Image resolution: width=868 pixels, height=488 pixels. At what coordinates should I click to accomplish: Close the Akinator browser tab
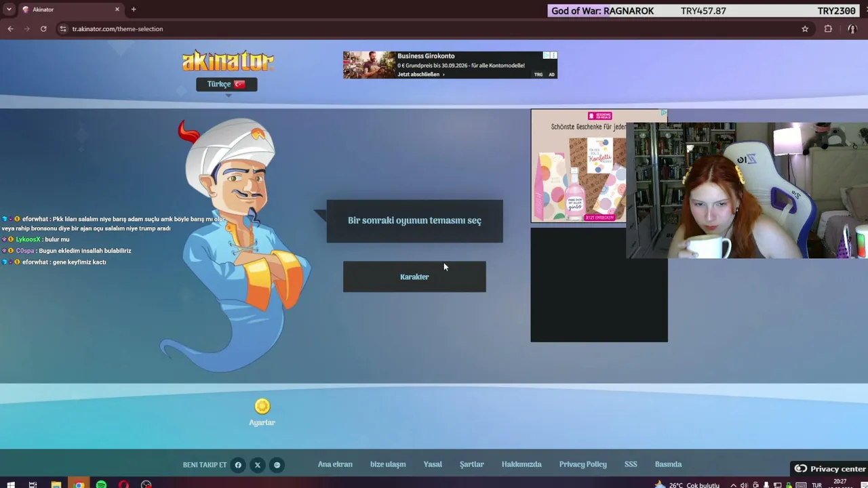click(117, 9)
